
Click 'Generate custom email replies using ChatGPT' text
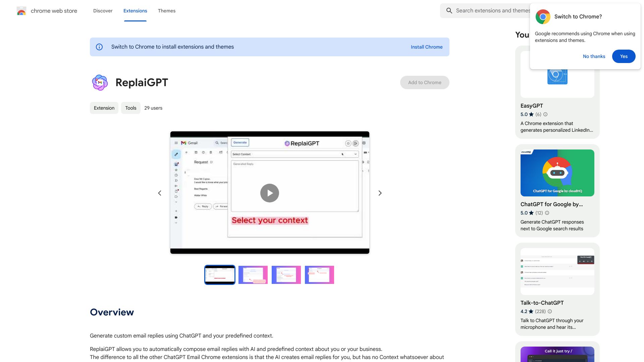pyautogui.click(x=181, y=336)
